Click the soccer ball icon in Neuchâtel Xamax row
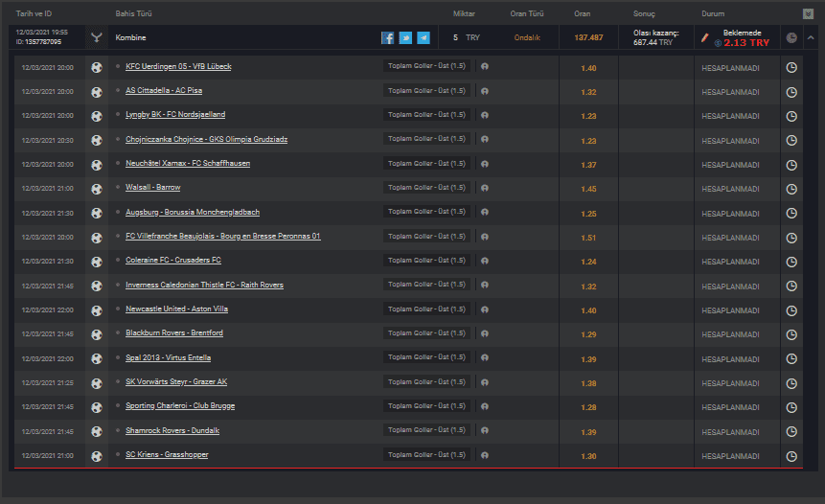This screenshot has height=504, width=825. coord(96,165)
